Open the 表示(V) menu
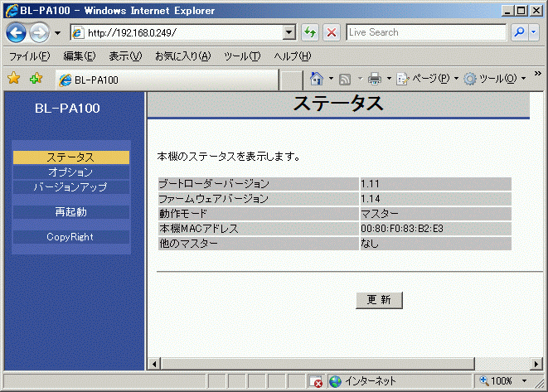Screen dimensions: 548x392 (x=125, y=56)
